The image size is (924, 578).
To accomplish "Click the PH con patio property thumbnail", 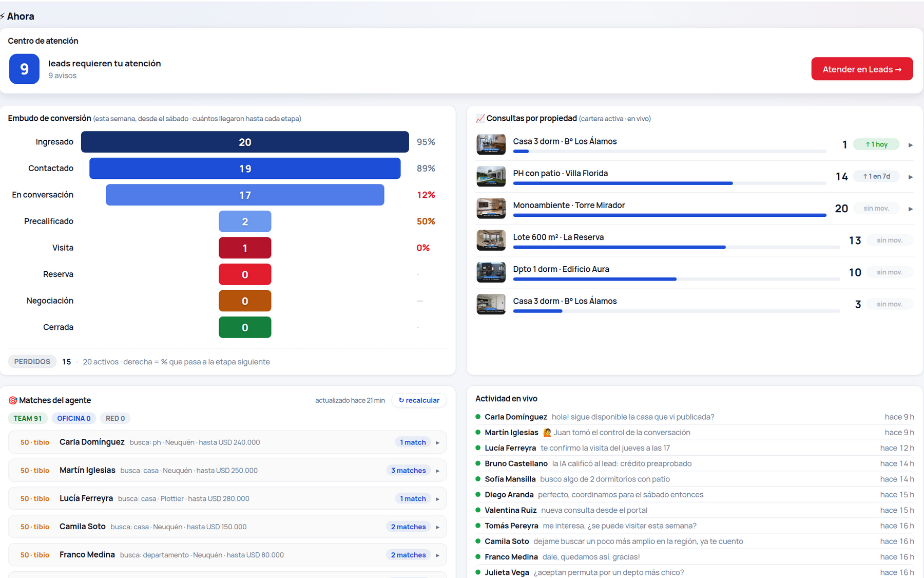I will pyautogui.click(x=491, y=176).
